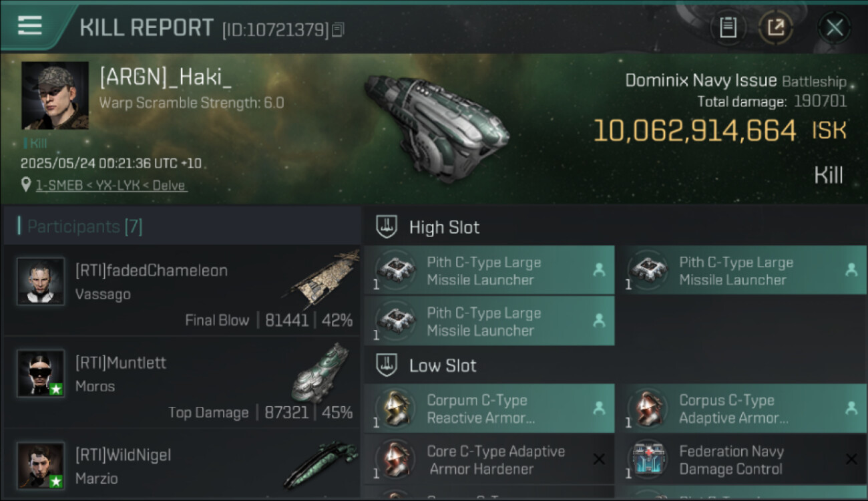868x501 pixels.
Task: Select the High Slot section header
Action: [x=444, y=227]
